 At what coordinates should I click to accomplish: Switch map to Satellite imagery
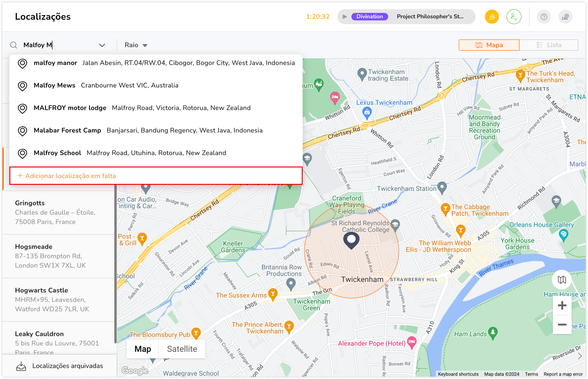[182, 349]
